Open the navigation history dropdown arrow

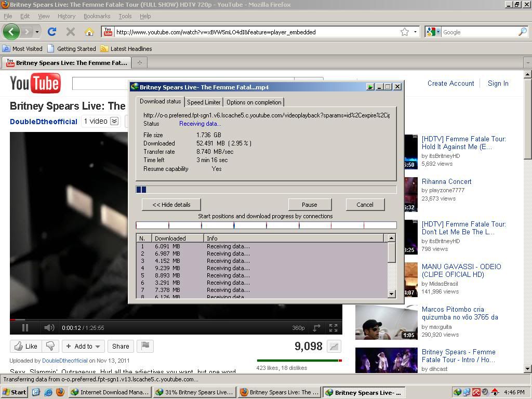37,32
